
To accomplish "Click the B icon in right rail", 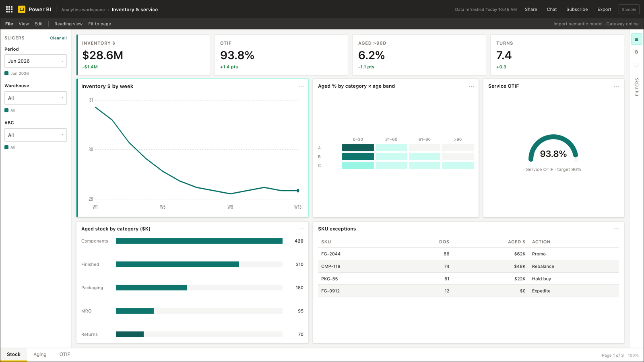I will tap(636, 52).
